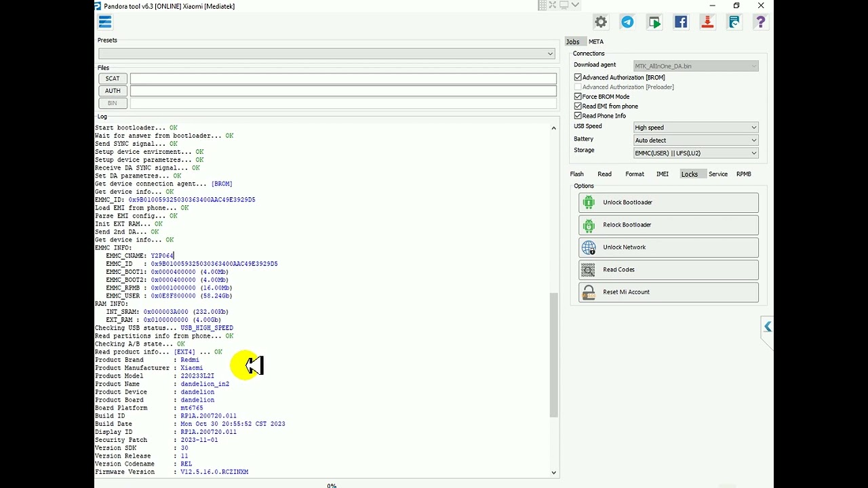Click the Android icon beside Unlock Bootloader

589,202
